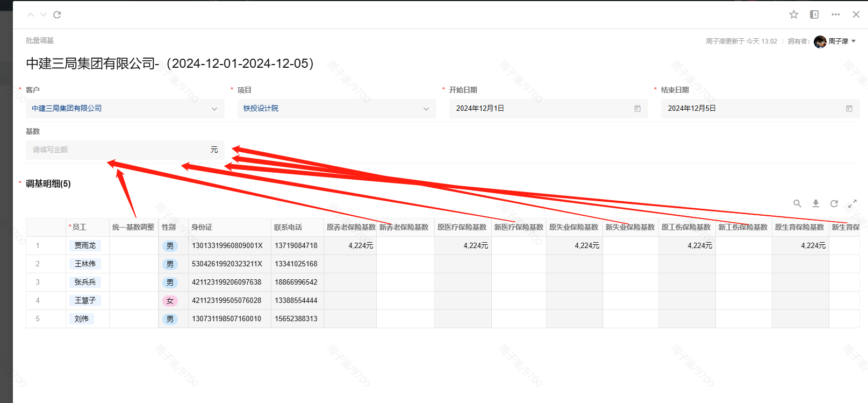Search the 调基明细 table
Image resolution: width=868 pixels, height=403 pixels.
(x=798, y=203)
